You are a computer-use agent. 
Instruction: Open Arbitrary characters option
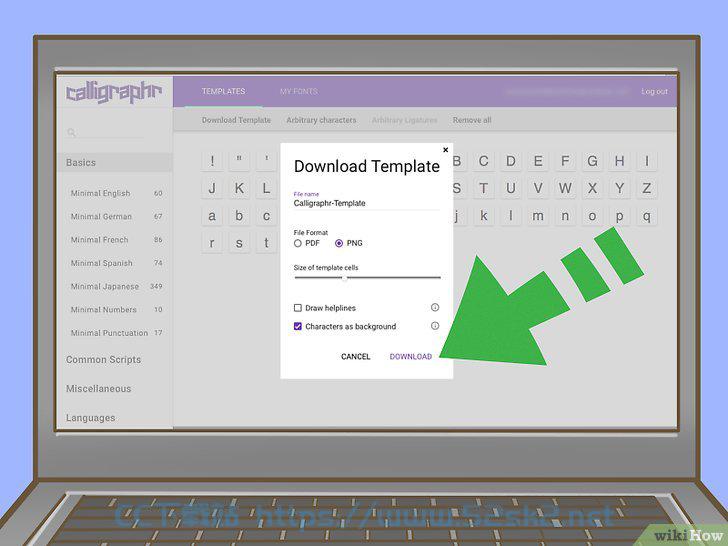(321, 120)
